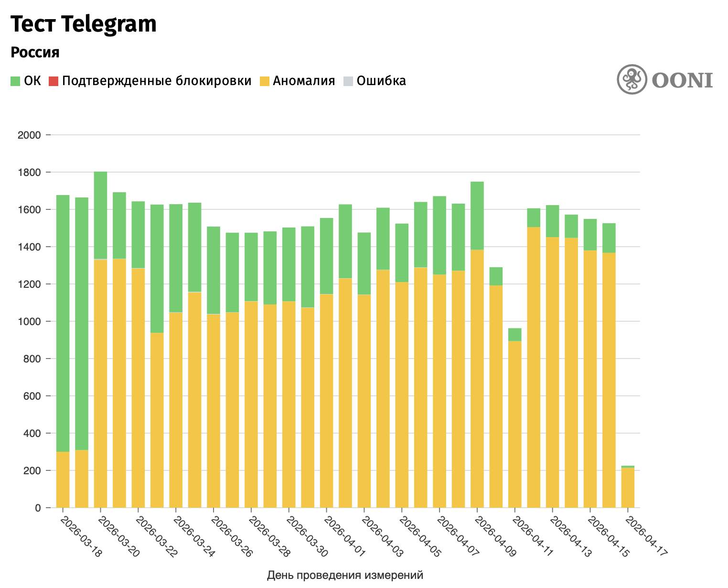728x588 pixels.
Task: Toggle the Подтвержденные блокировки legend label
Action: (156, 81)
